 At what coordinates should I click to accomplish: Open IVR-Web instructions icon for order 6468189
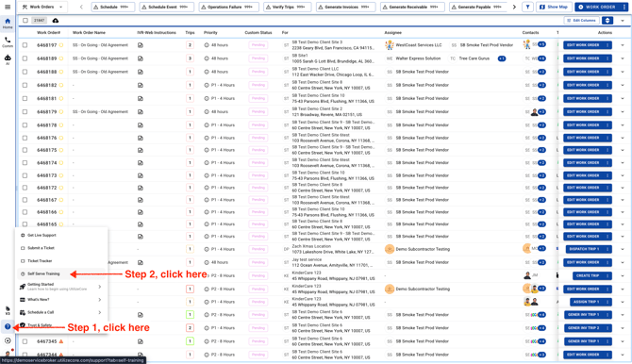[x=141, y=58]
